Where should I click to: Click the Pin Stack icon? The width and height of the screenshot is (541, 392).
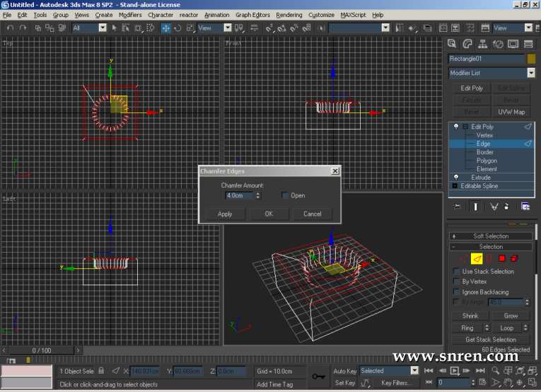coord(458,207)
